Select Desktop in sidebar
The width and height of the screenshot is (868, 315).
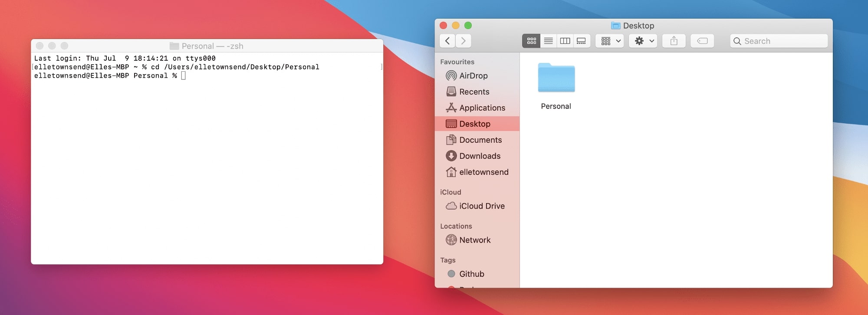pos(477,124)
